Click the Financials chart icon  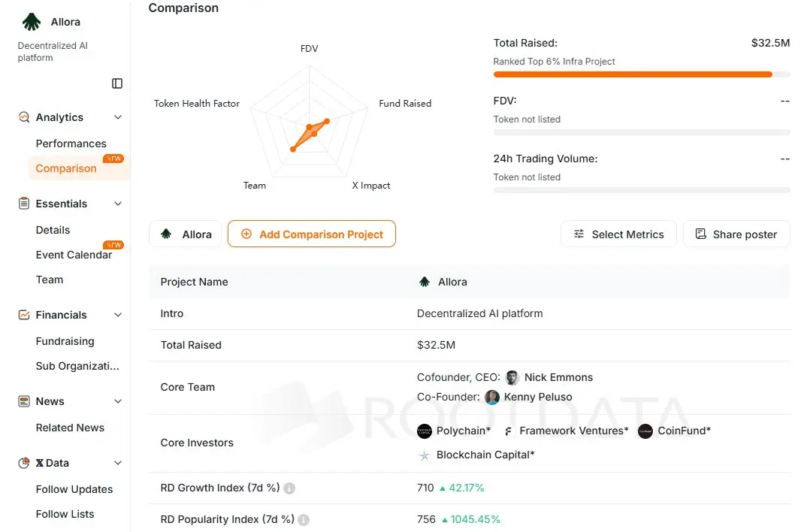tap(24, 315)
